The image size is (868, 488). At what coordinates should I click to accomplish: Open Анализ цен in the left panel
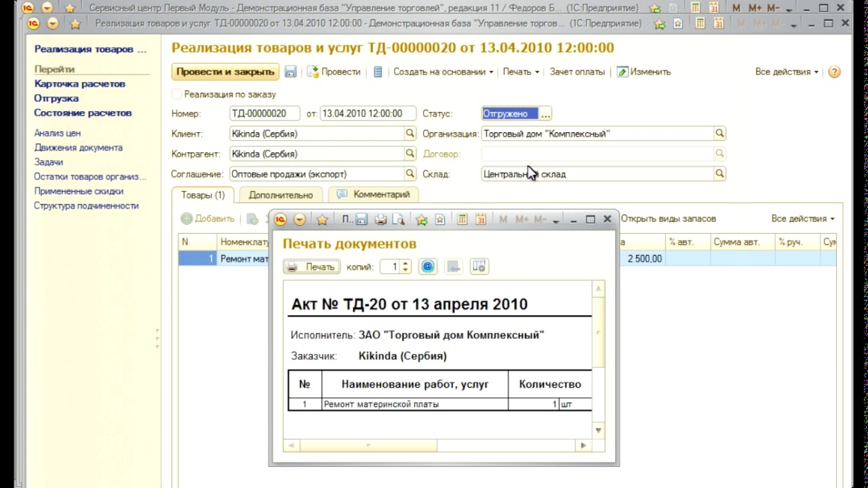pos(58,133)
